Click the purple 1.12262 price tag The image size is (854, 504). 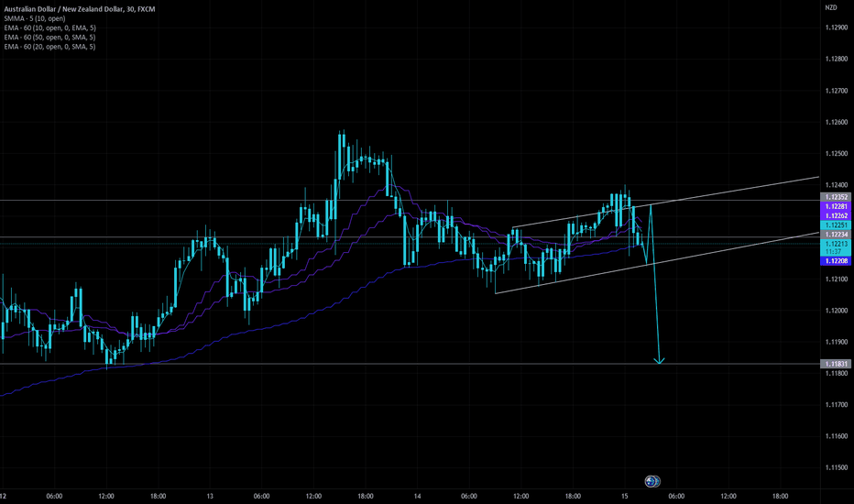(x=836, y=215)
